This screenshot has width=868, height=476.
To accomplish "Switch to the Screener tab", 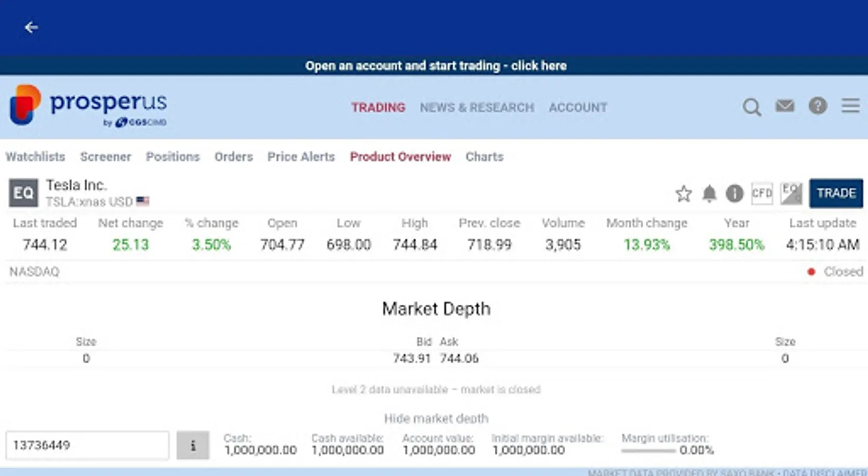I will tap(106, 157).
